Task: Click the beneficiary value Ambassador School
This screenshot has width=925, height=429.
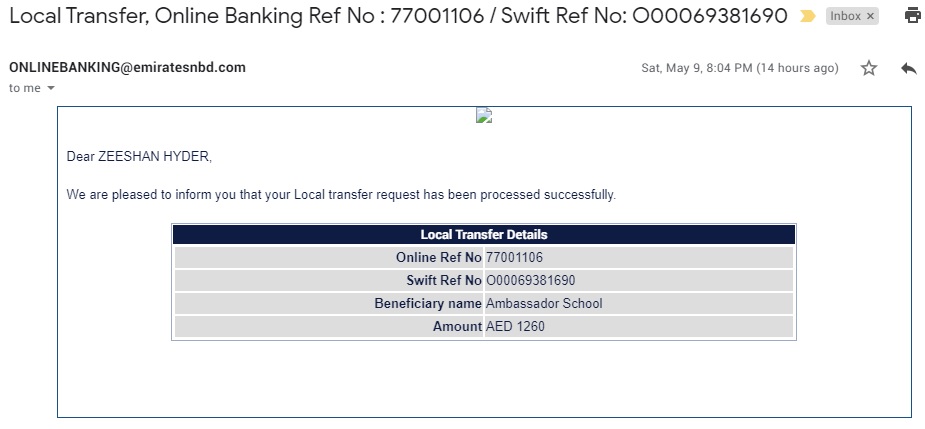Action: (544, 303)
